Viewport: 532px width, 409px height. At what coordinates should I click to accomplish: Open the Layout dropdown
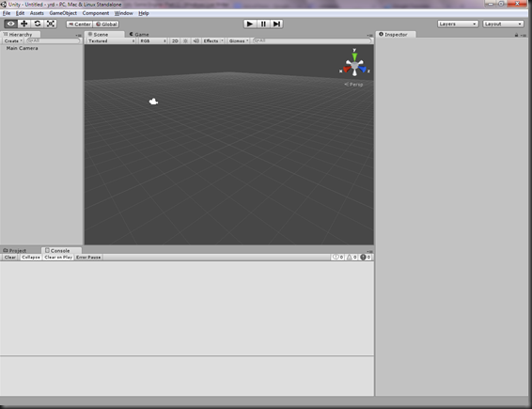pyautogui.click(x=503, y=24)
